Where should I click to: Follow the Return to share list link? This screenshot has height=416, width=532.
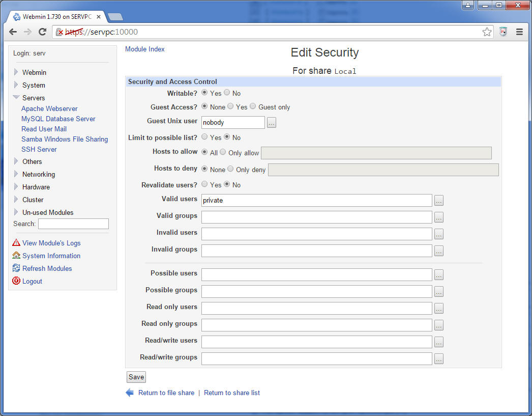232,393
